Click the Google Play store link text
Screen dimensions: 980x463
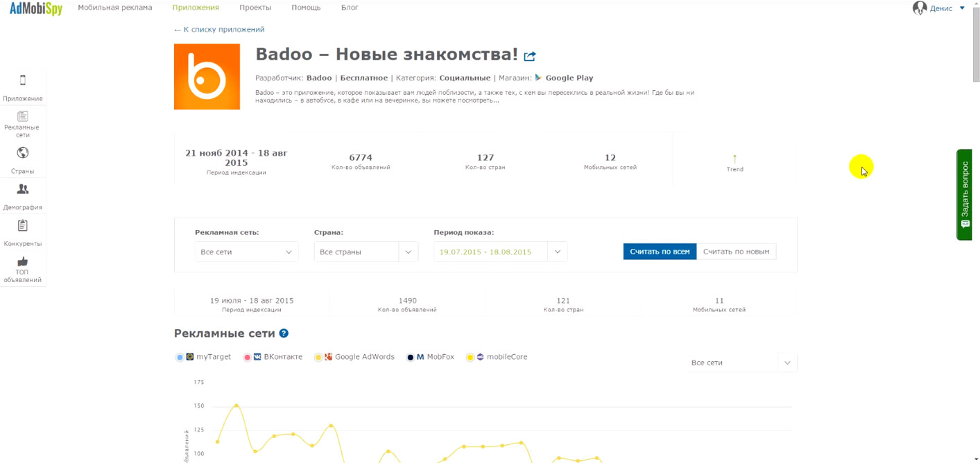pos(569,78)
